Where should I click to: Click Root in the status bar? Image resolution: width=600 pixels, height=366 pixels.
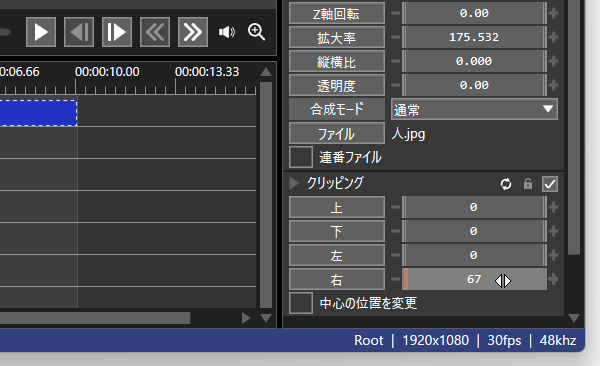point(368,340)
